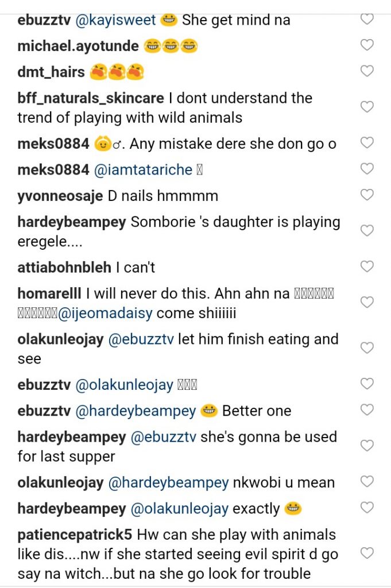The image size is (391, 588).
Task: Like patiencepatrick5's evil spirit comment
Action: pos(366,554)
